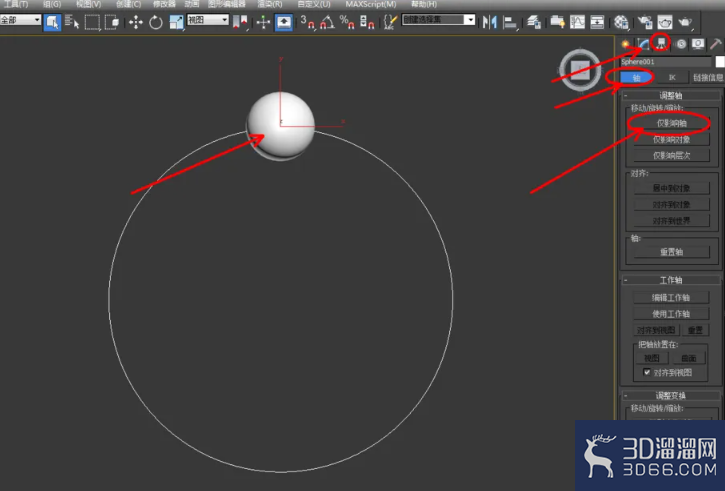The image size is (725, 491).
Task: Toggle the 3D Snaps button
Action: coord(307,22)
